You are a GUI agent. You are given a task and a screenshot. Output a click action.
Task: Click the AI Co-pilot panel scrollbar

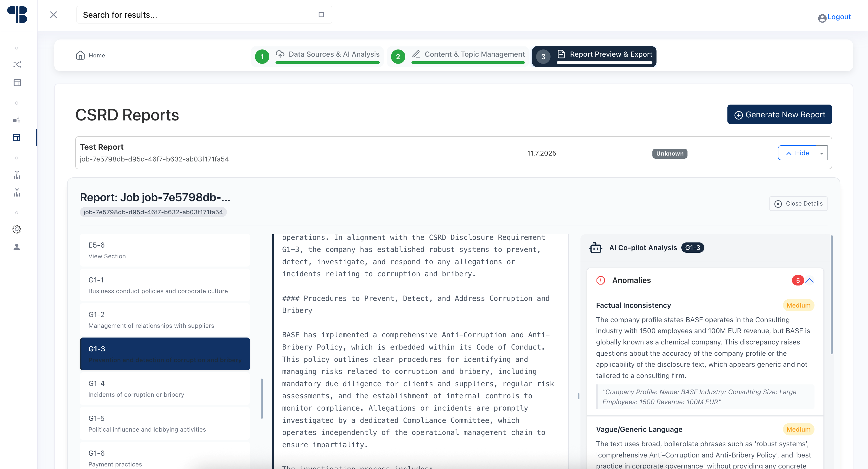(x=832, y=294)
